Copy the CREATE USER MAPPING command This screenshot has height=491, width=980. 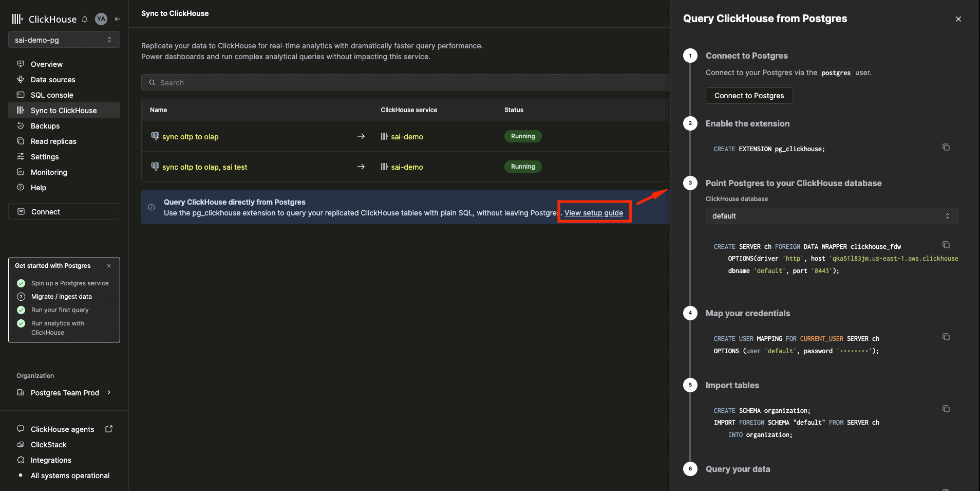(946, 337)
